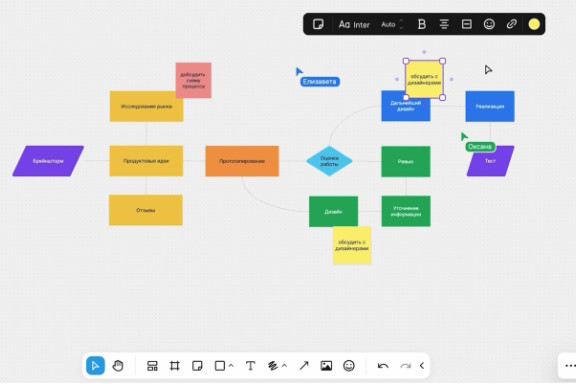
Task: Open the Inter font dropdown
Action: tap(354, 25)
